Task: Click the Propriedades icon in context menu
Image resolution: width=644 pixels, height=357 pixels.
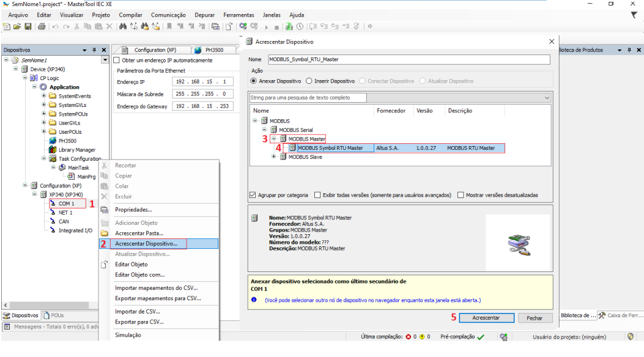Action: pos(104,210)
